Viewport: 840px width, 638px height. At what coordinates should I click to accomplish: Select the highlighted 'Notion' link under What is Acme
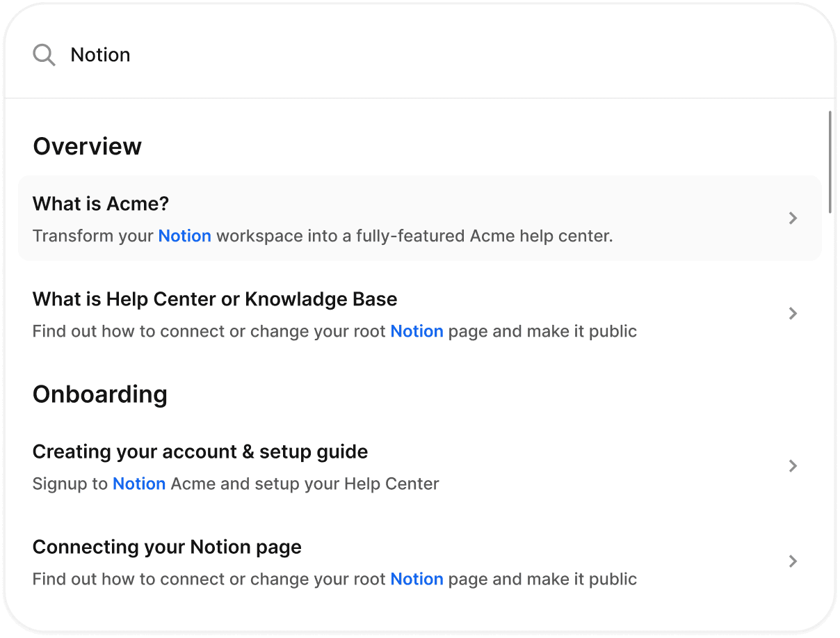pos(184,236)
